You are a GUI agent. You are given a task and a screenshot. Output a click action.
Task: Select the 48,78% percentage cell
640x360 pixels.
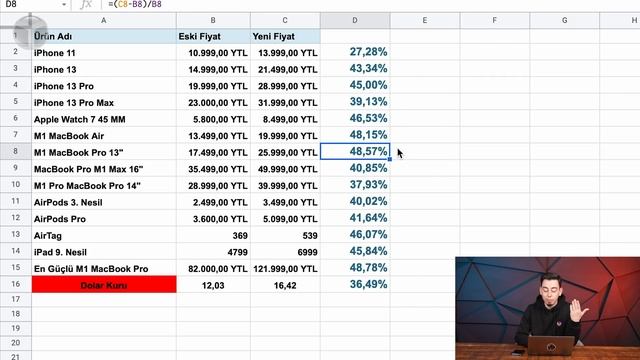[x=355, y=268]
